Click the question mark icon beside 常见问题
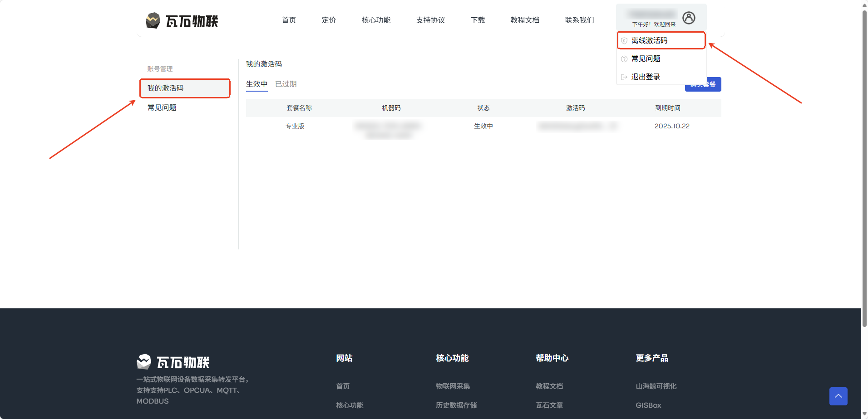Viewport: 868px width, 419px height. pyautogui.click(x=624, y=59)
